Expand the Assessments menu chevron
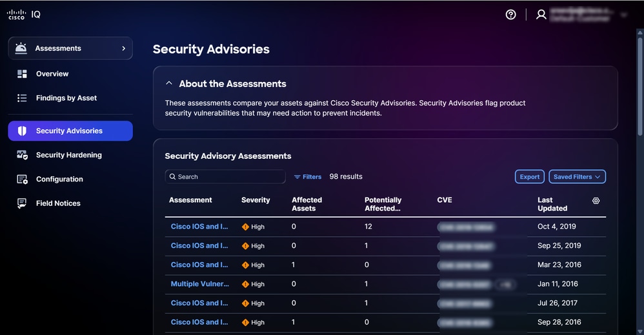 [x=123, y=48]
